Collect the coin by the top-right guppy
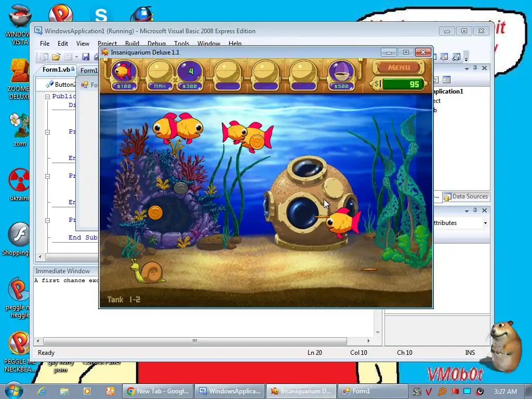The width and height of the screenshot is (532, 399). pos(256,141)
